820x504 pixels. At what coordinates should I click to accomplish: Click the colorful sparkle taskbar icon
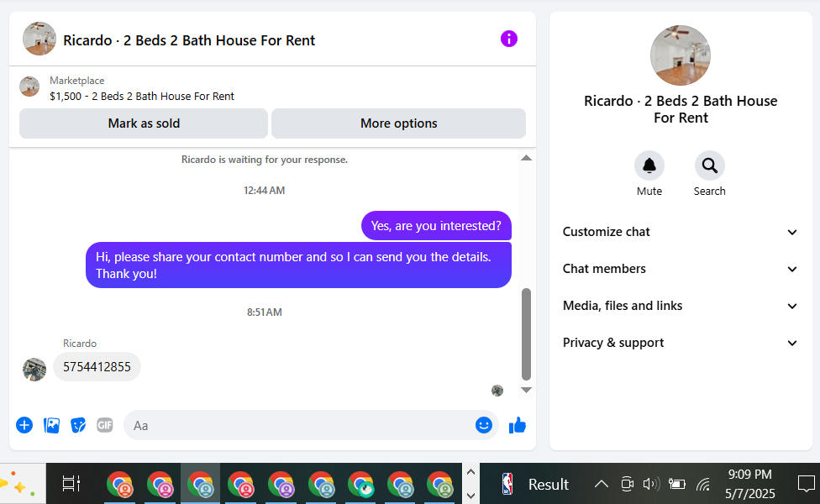coord(18,484)
